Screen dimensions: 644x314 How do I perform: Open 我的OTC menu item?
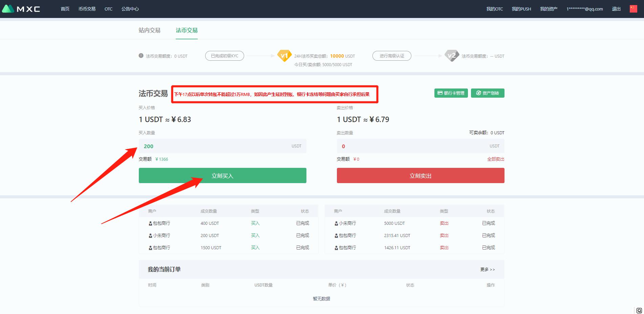(x=494, y=9)
